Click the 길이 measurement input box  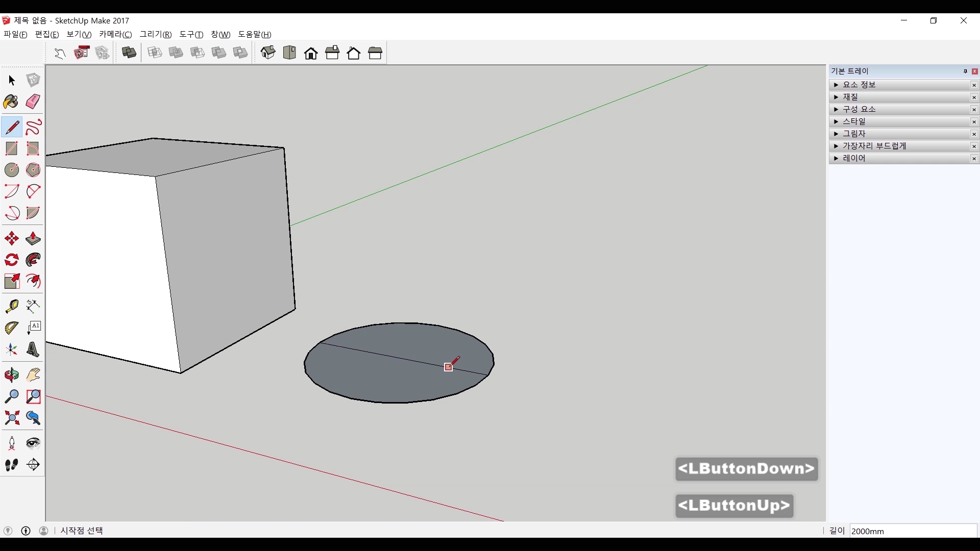(x=913, y=531)
